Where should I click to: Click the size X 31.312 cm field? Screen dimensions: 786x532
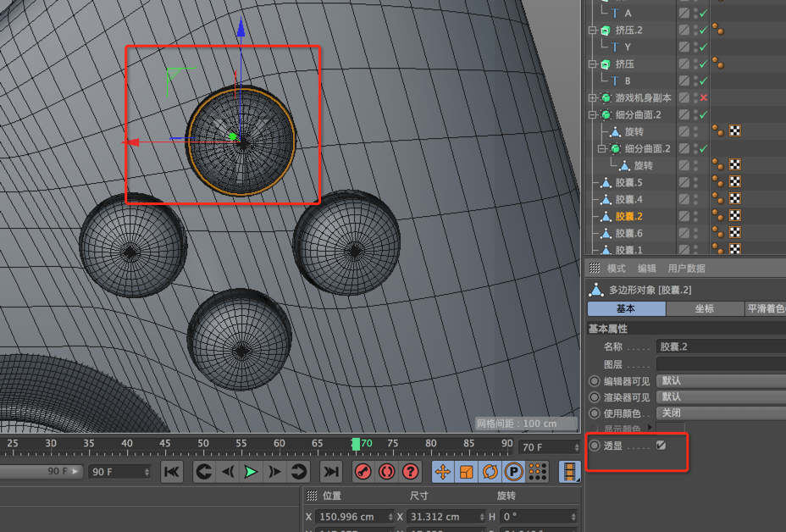446,517
